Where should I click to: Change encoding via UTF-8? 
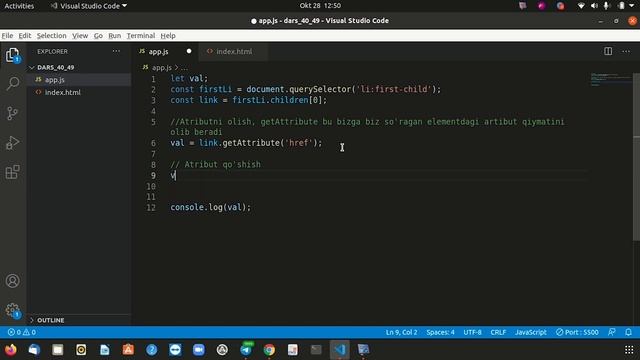coord(472,332)
